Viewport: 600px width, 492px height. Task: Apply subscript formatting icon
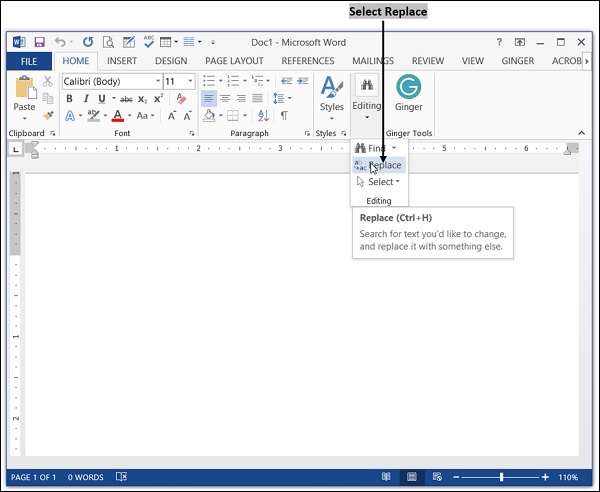click(142, 99)
